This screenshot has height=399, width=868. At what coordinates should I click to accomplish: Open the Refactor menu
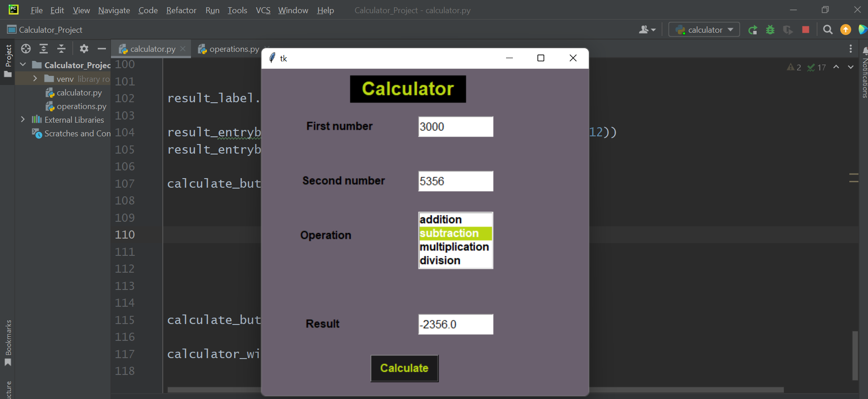(x=181, y=10)
